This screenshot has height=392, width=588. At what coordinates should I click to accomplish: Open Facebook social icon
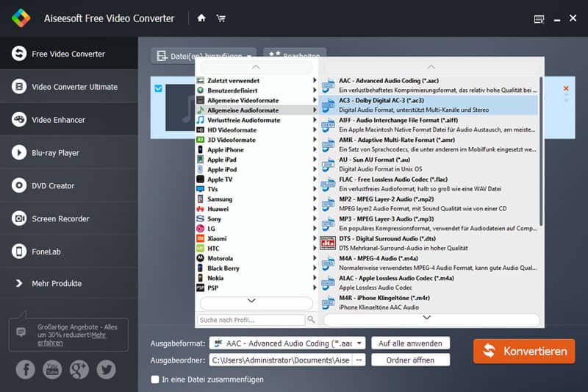pyautogui.click(x=26, y=369)
